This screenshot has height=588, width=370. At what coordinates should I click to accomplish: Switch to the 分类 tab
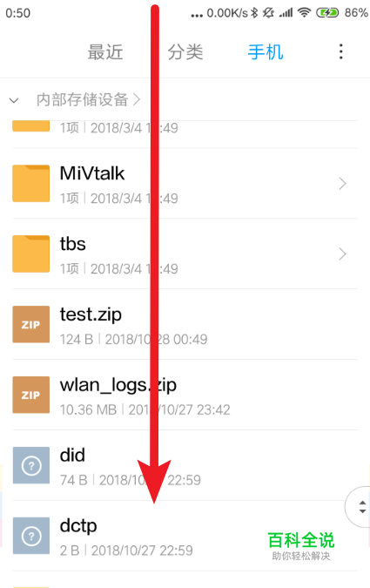[x=185, y=51]
